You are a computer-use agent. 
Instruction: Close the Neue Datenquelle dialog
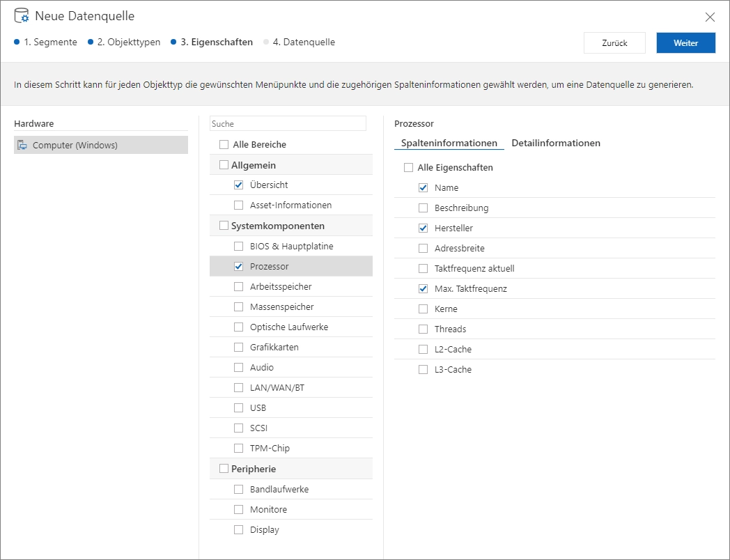pos(710,17)
